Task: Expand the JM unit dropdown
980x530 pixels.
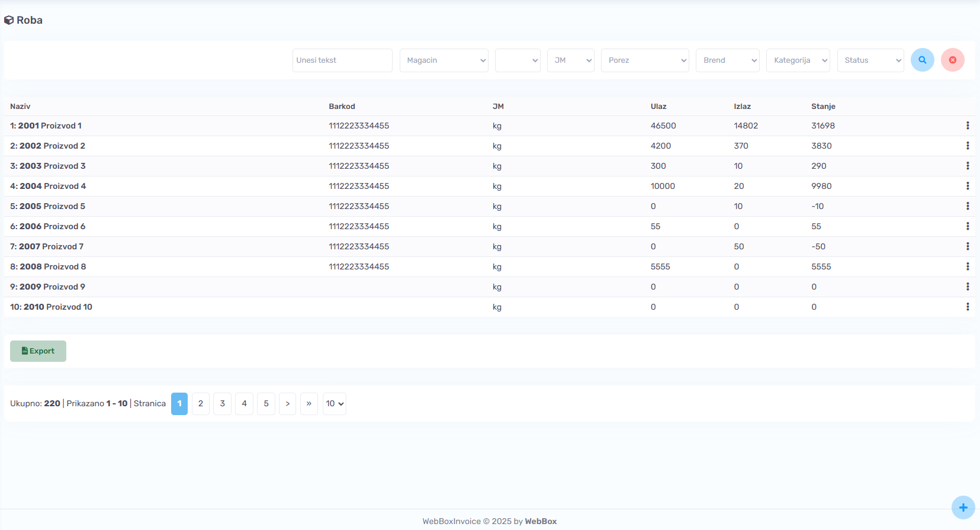Action: coord(570,60)
